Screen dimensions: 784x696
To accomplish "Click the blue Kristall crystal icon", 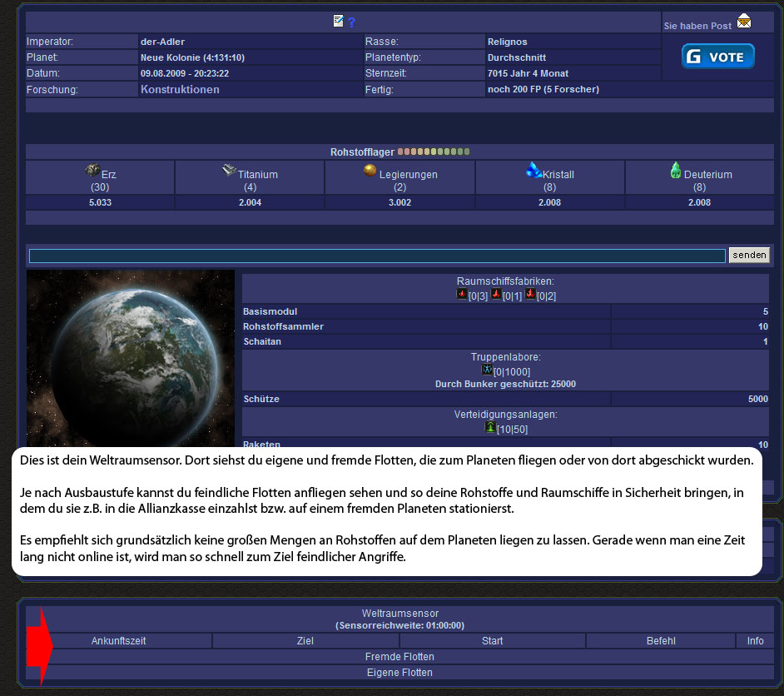I will click(533, 170).
